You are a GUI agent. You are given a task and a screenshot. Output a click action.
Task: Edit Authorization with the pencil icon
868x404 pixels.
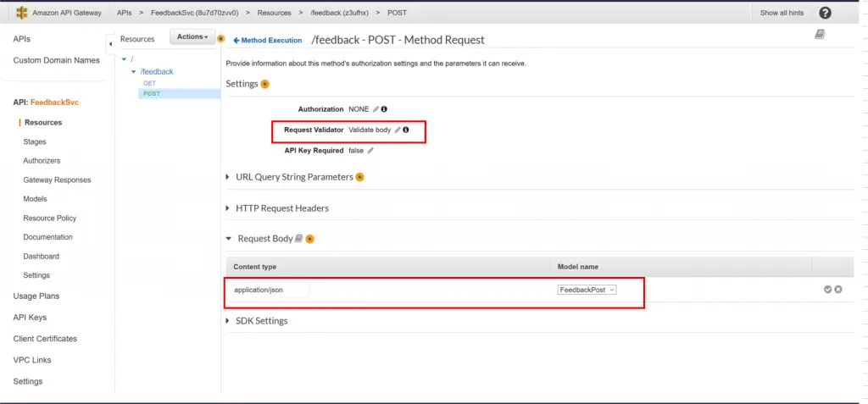coord(376,109)
